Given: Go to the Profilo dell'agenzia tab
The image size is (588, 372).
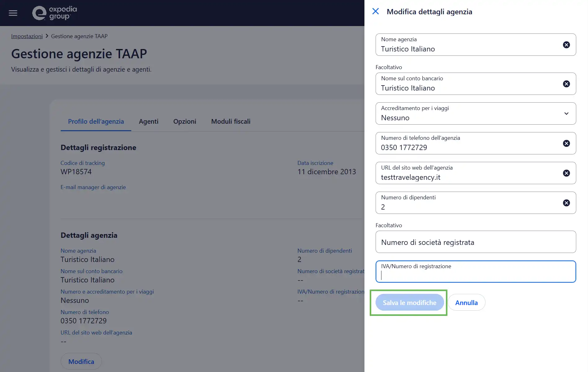Looking at the screenshot, I should pyautogui.click(x=96, y=122).
